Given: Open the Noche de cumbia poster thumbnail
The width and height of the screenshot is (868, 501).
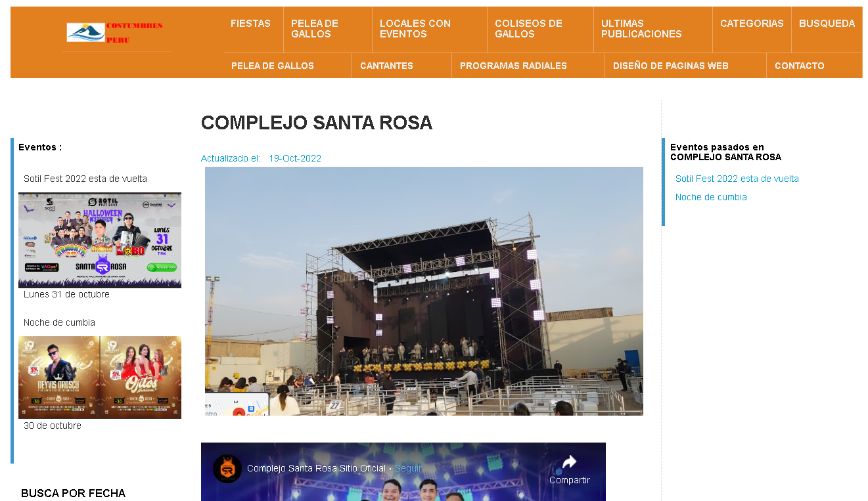Looking at the screenshot, I should [x=100, y=378].
